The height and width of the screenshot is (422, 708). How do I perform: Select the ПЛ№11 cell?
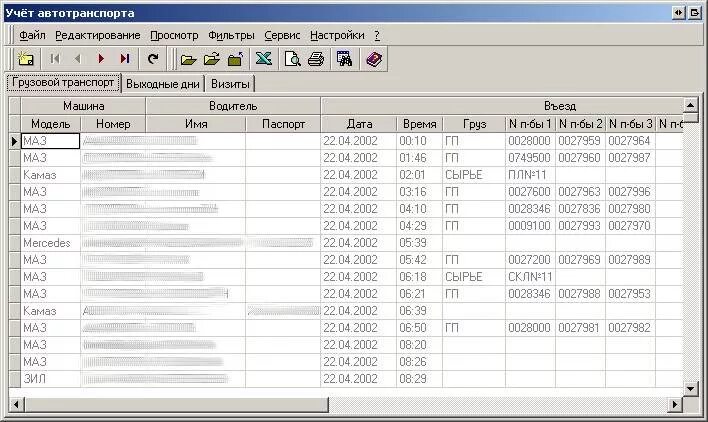(x=531, y=175)
